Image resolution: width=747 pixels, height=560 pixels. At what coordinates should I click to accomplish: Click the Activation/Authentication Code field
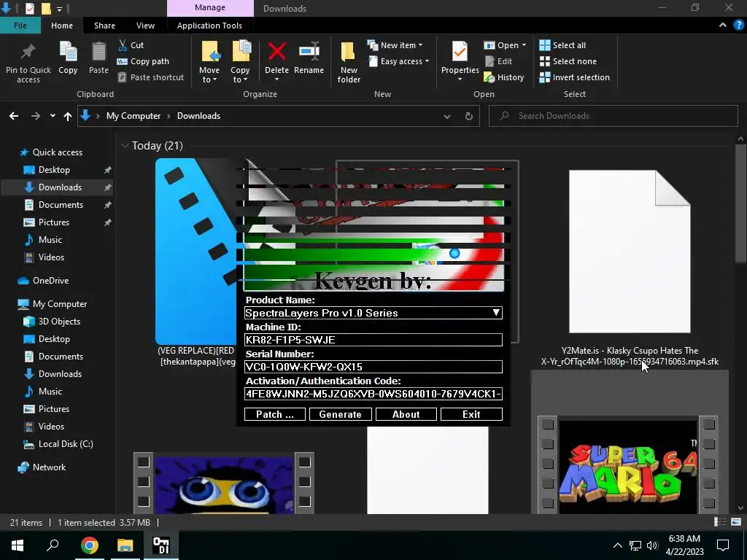(373, 394)
